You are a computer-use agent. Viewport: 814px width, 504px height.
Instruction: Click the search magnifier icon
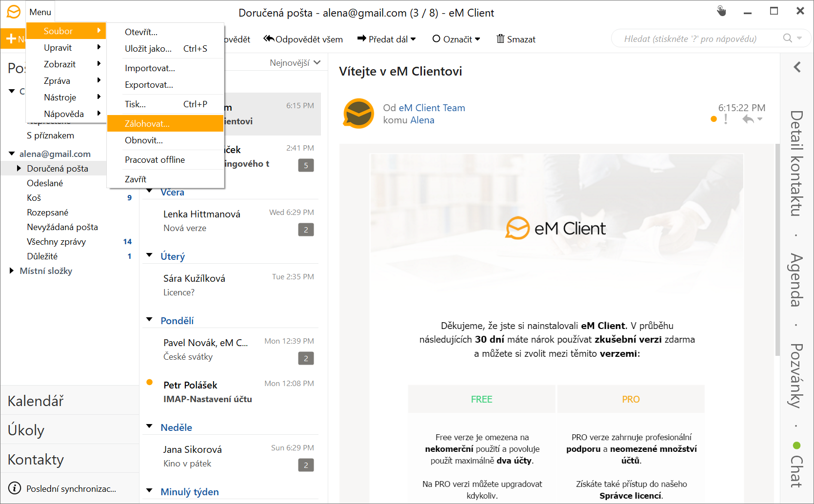pos(788,38)
